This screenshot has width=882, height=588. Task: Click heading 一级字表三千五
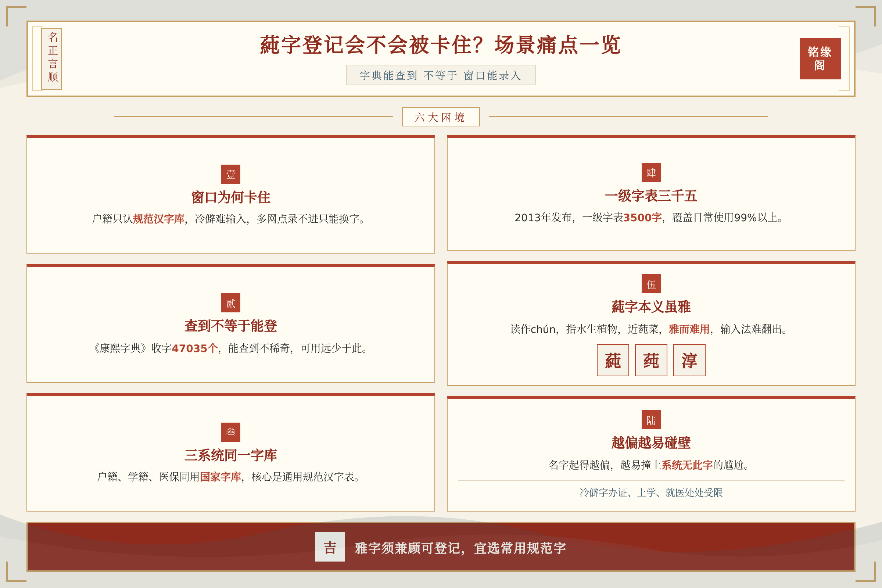click(x=651, y=196)
